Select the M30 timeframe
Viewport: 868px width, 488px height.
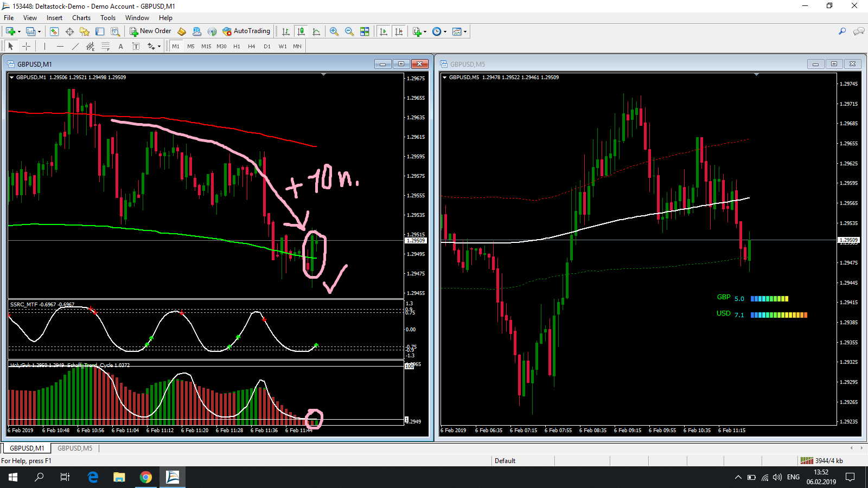pos(221,47)
